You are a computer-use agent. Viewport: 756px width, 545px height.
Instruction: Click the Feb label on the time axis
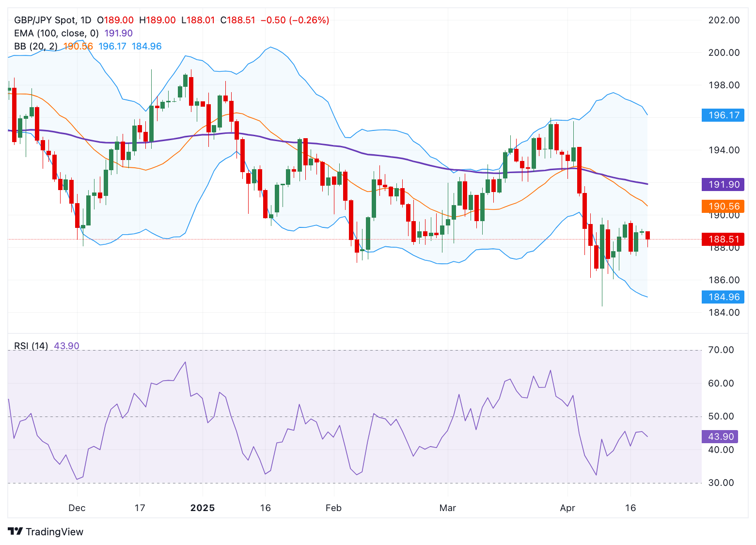point(333,508)
